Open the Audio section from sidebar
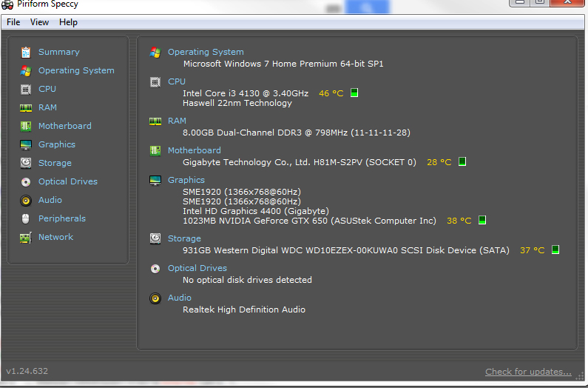Screen dimensions: 588x388 (50, 200)
